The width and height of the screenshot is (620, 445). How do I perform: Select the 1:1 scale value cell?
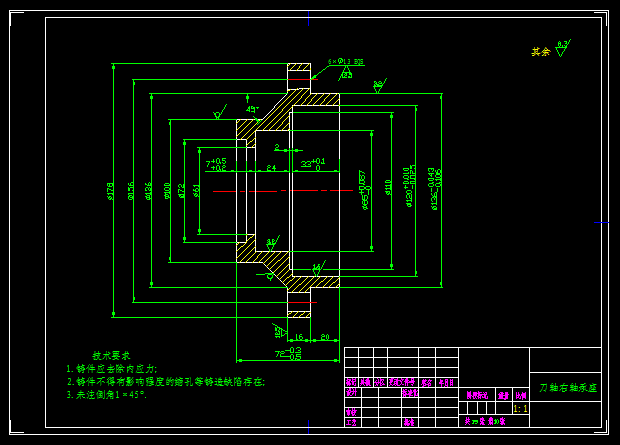(x=521, y=408)
